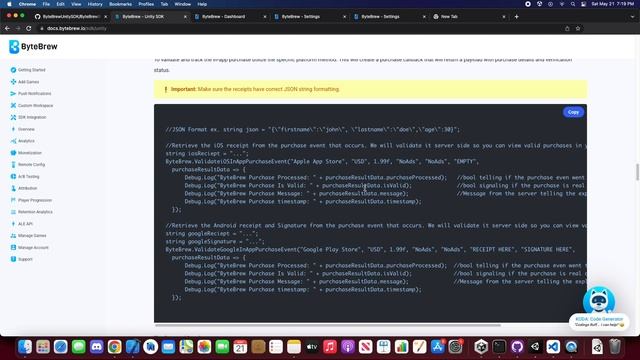The width and height of the screenshot is (640, 360).
Task: Open the History menu
Action: tap(95, 4)
